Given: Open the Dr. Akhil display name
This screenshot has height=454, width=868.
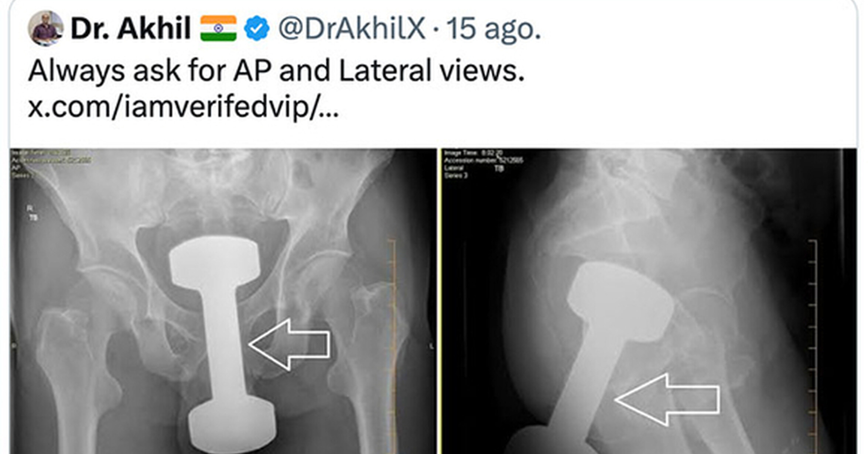Looking at the screenshot, I should 131,28.
